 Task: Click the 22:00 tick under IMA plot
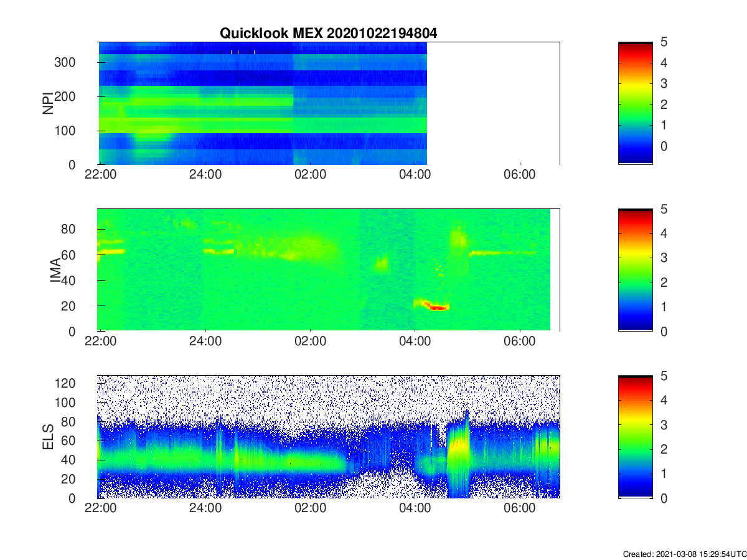(100, 342)
